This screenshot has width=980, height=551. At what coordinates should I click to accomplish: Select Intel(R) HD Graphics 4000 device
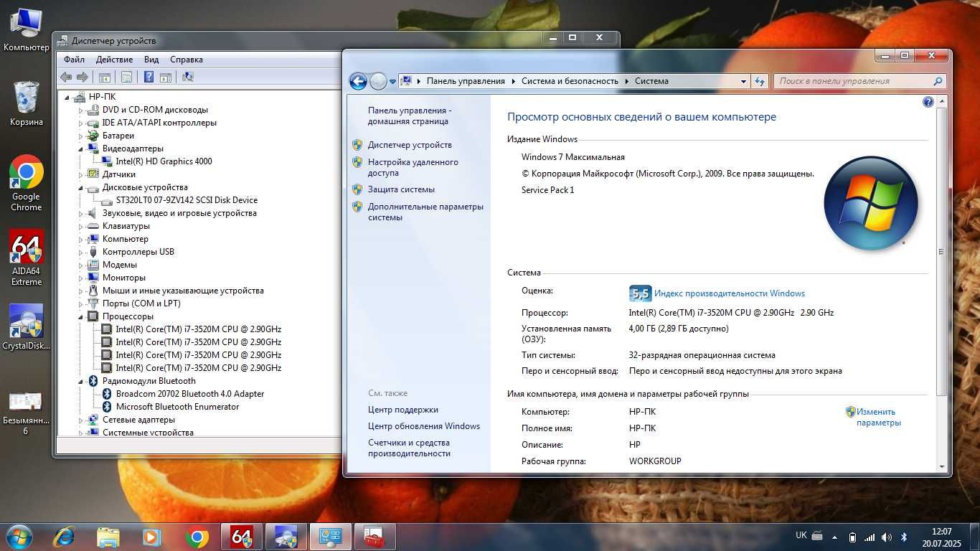[x=164, y=161]
